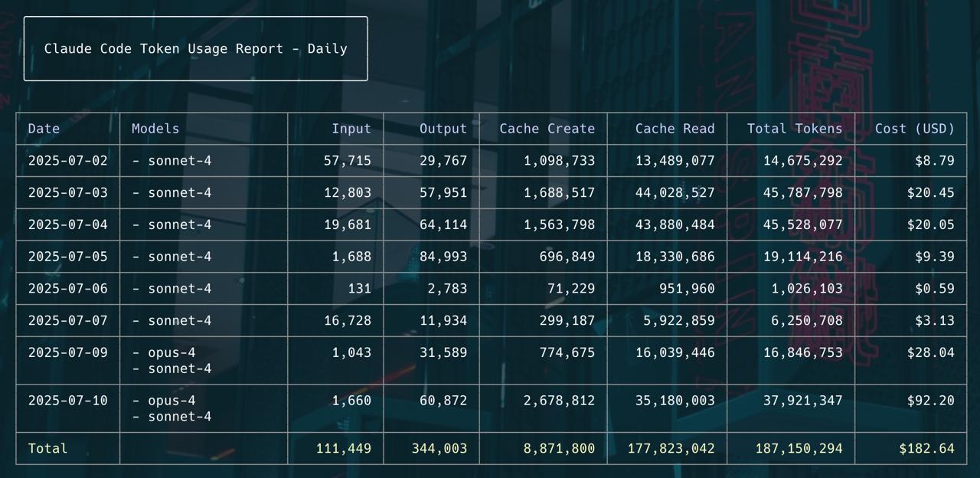Select the 2025-07-10 date cell
980x478 pixels.
point(68,401)
